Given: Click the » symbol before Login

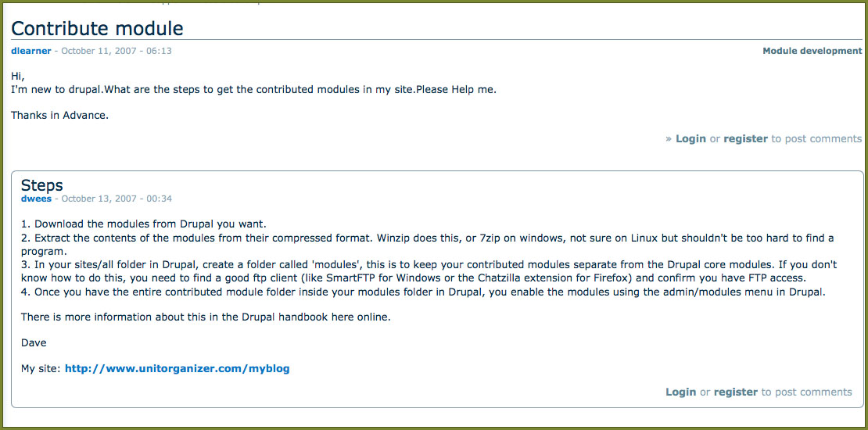Looking at the screenshot, I should (669, 138).
